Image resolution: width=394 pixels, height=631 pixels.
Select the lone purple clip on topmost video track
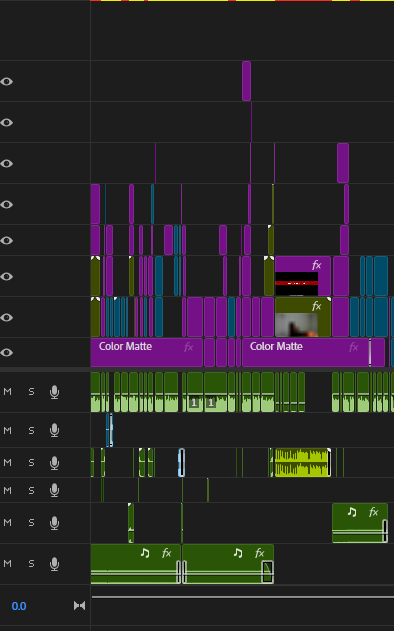point(246,81)
